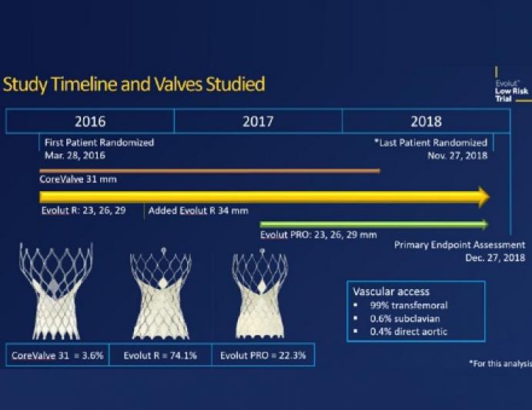
Task: Click the 'Added Evolut R 34 mm' label
Action: [x=198, y=210]
